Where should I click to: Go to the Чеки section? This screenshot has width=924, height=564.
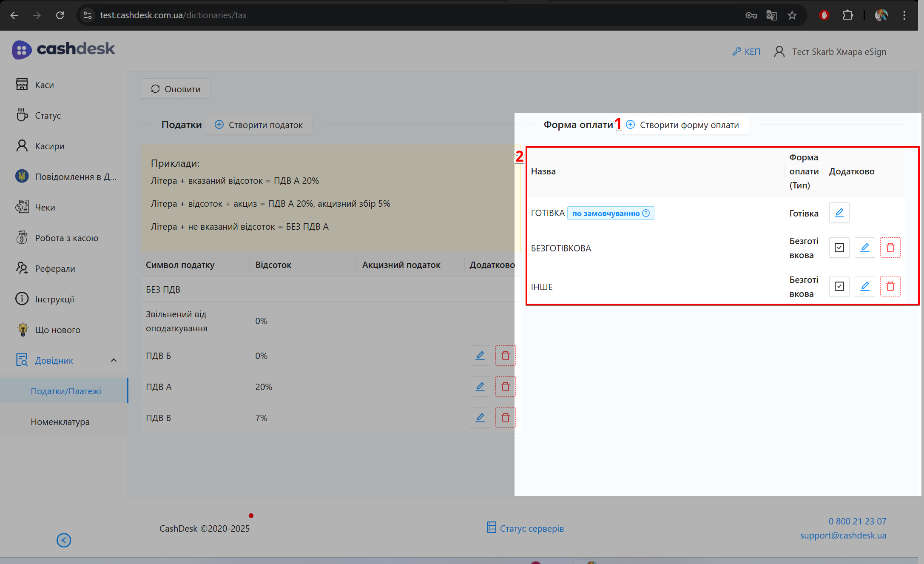pyautogui.click(x=45, y=207)
